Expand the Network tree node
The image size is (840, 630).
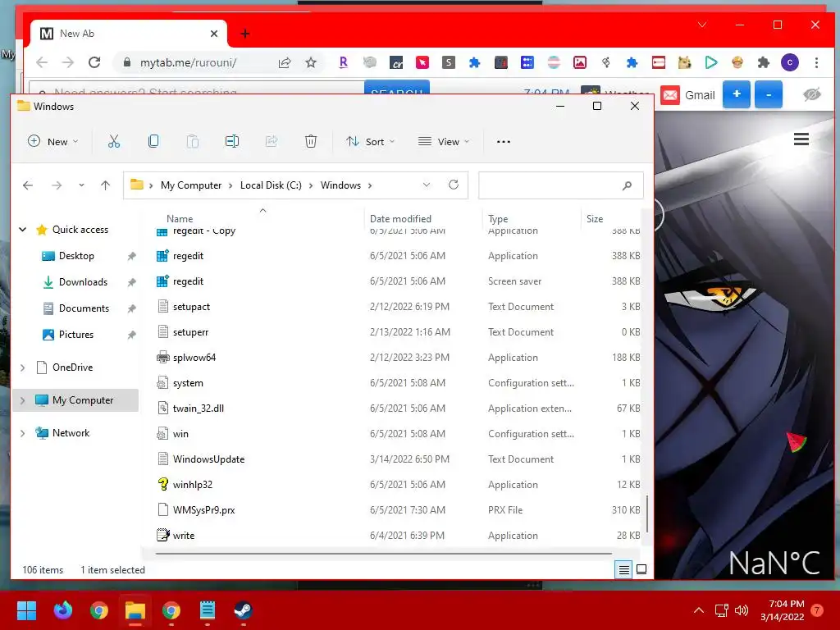(x=22, y=433)
